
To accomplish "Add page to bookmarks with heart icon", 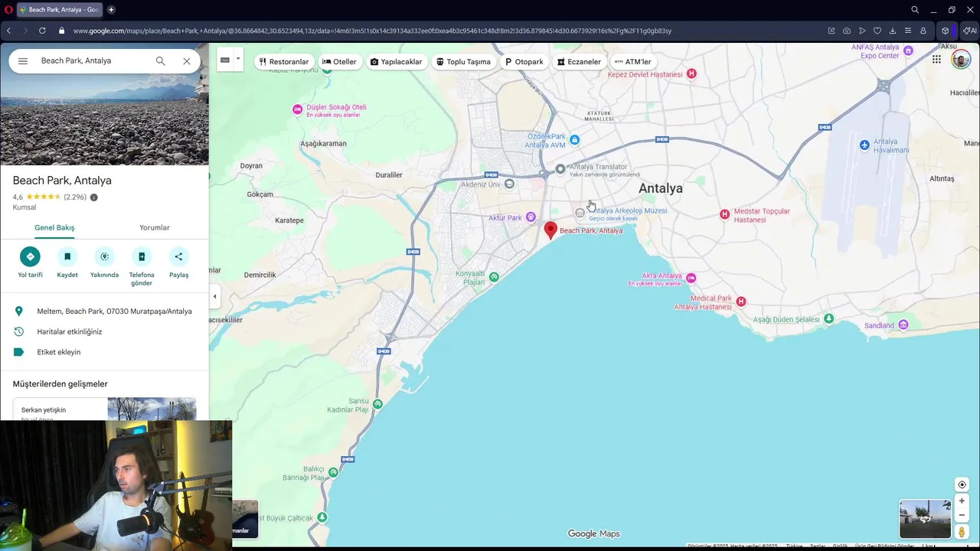I will (x=877, y=31).
